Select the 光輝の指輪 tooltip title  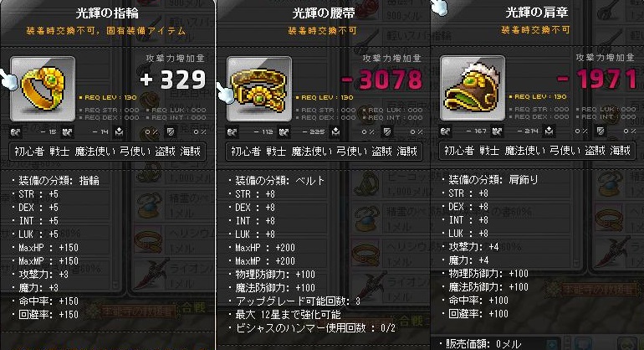tap(107, 13)
